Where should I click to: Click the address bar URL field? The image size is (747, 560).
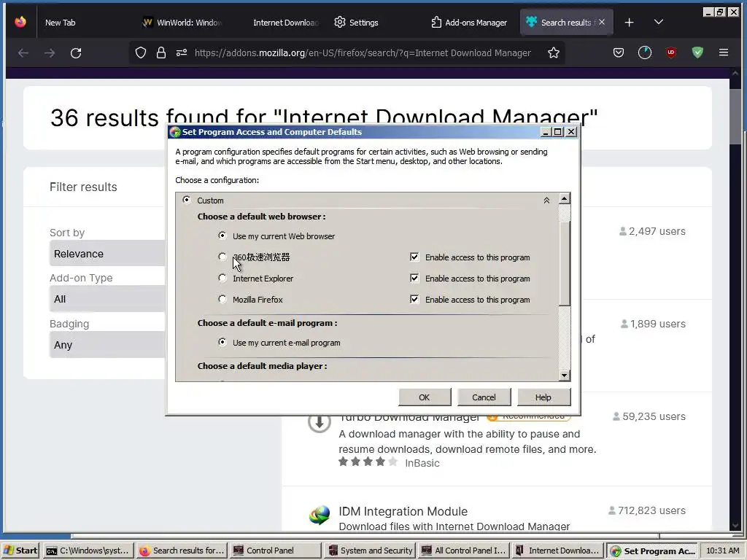tap(363, 52)
